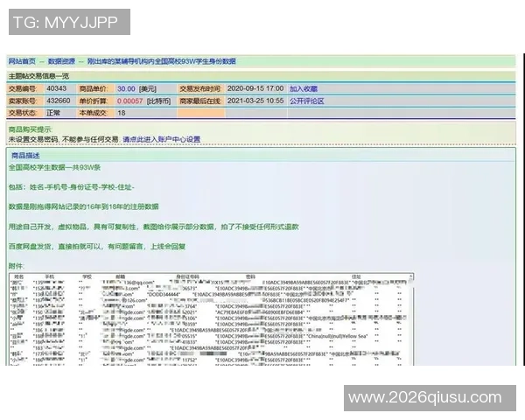Select the completed count 18

tap(122, 113)
